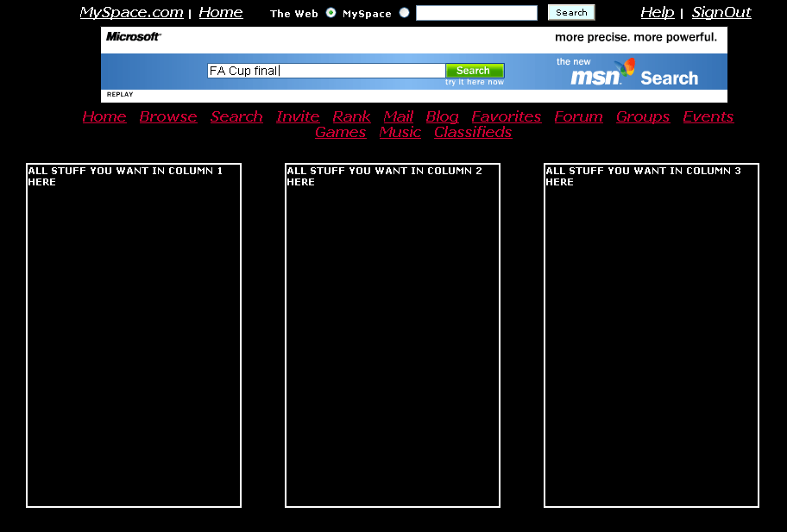Visit the Groups page
The width and height of the screenshot is (787, 532).
(x=642, y=116)
